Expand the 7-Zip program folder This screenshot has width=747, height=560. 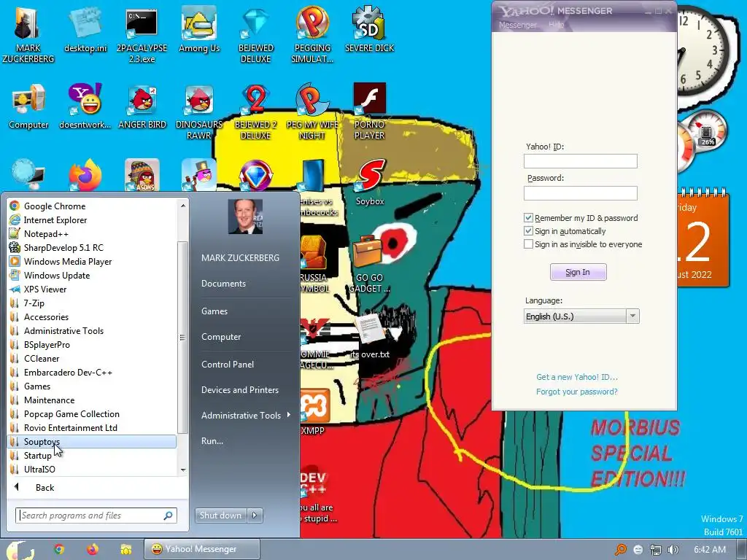pyautogui.click(x=92, y=303)
